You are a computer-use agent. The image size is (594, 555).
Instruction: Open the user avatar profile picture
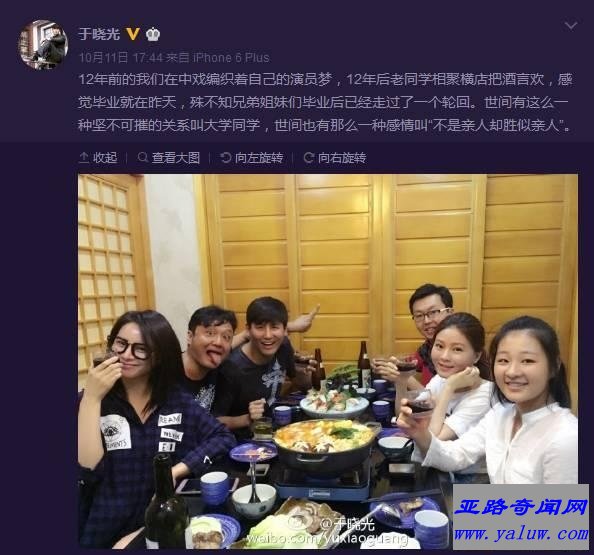[42, 44]
